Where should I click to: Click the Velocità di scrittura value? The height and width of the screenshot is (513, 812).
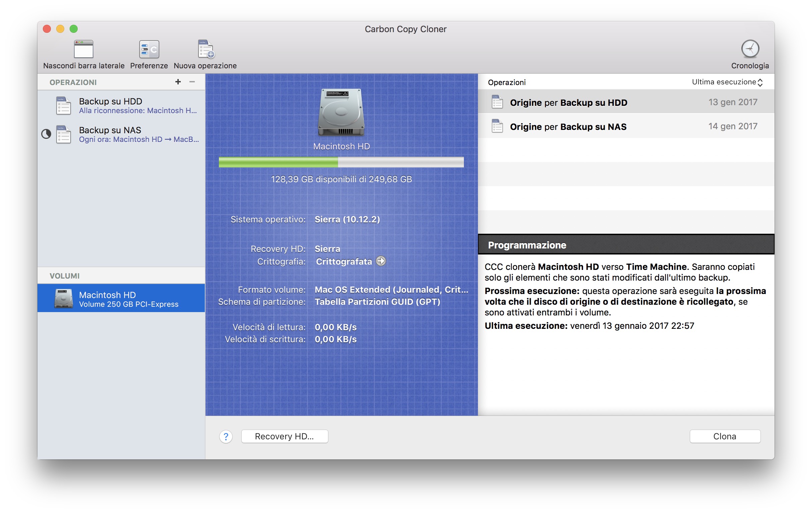pyautogui.click(x=335, y=339)
